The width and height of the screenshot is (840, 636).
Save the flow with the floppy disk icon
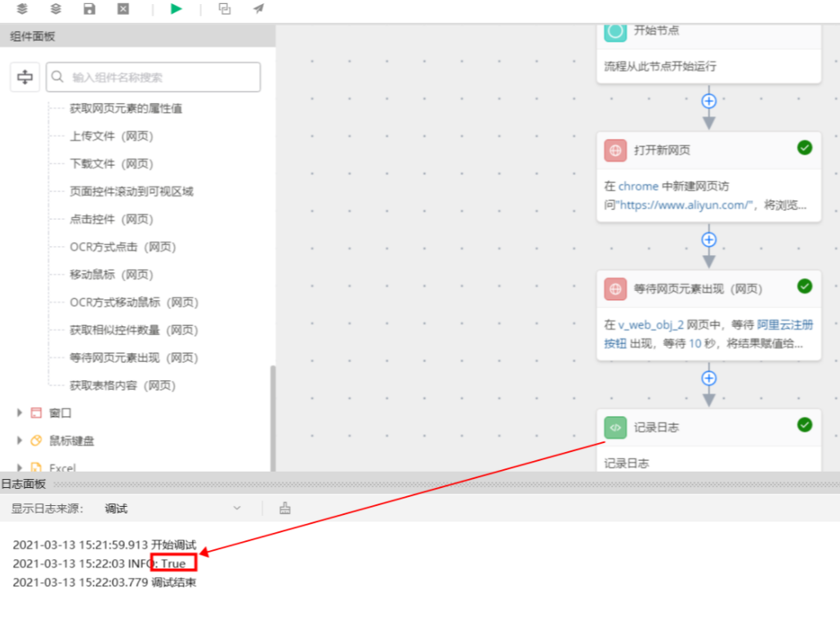tap(89, 8)
